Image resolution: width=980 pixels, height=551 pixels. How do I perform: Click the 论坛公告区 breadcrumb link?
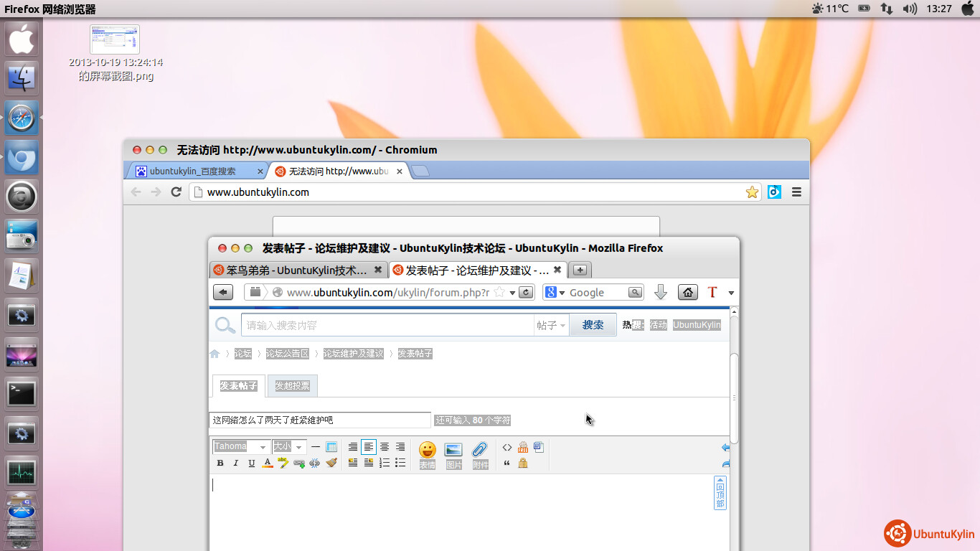click(x=287, y=354)
